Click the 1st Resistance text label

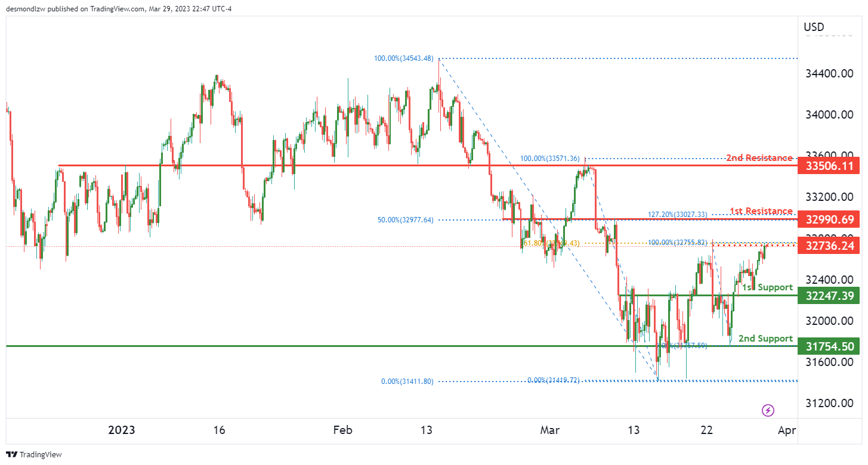[x=761, y=212]
